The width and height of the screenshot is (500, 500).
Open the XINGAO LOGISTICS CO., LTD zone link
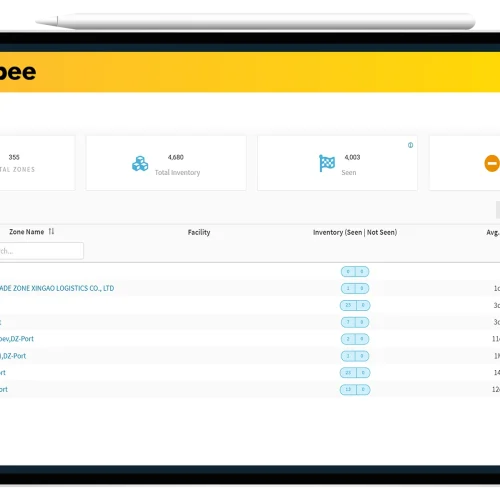pyautogui.click(x=57, y=288)
